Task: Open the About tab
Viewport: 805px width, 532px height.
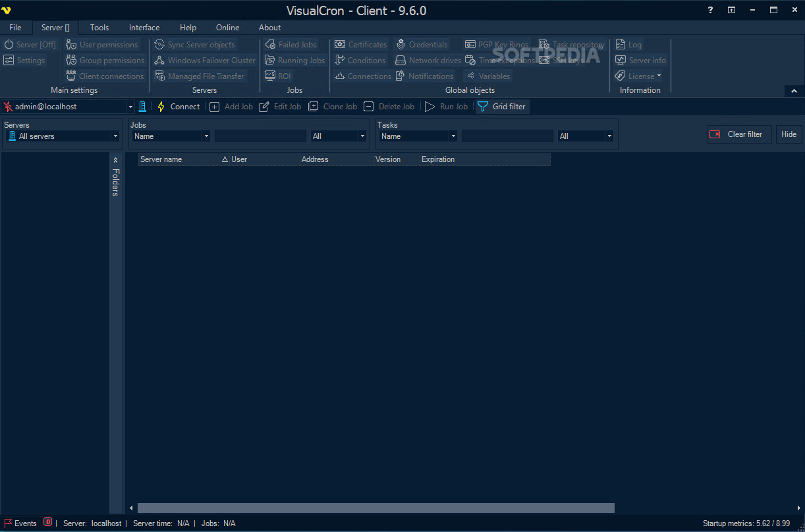Action: click(x=269, y=28)
